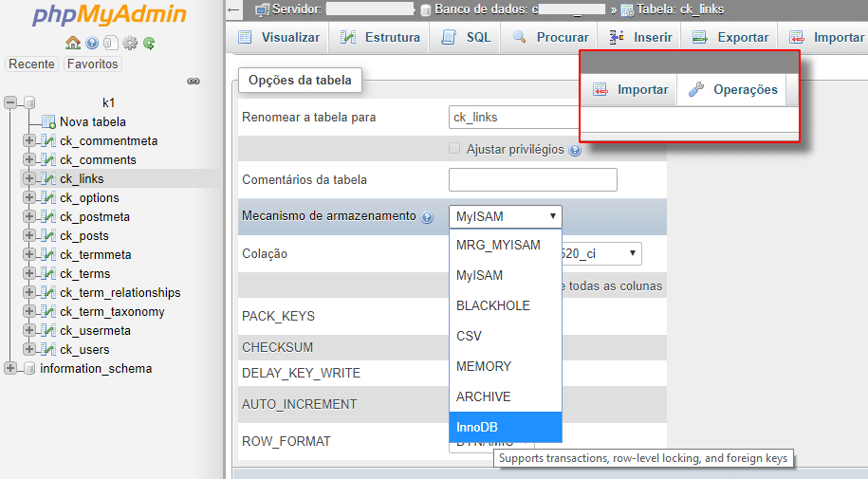Click the phpMyAdmin logo
This screenshot has width=868, height=479.
[x=110, y=15]
